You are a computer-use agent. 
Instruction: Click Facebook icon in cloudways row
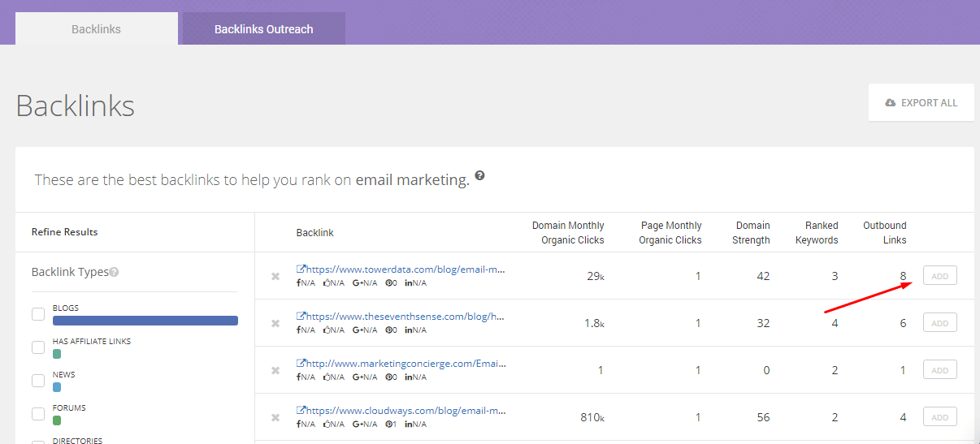(x=299, y=425)
